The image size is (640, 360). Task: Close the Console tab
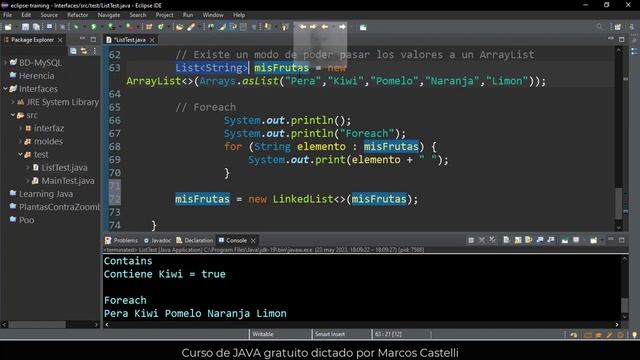253,240
